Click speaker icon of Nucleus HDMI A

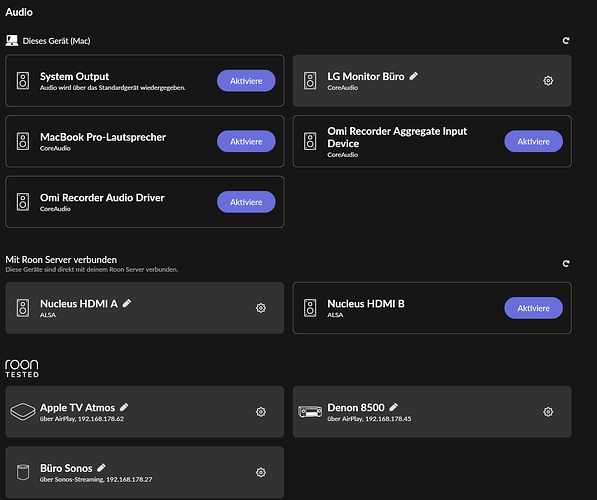[23, 308]
